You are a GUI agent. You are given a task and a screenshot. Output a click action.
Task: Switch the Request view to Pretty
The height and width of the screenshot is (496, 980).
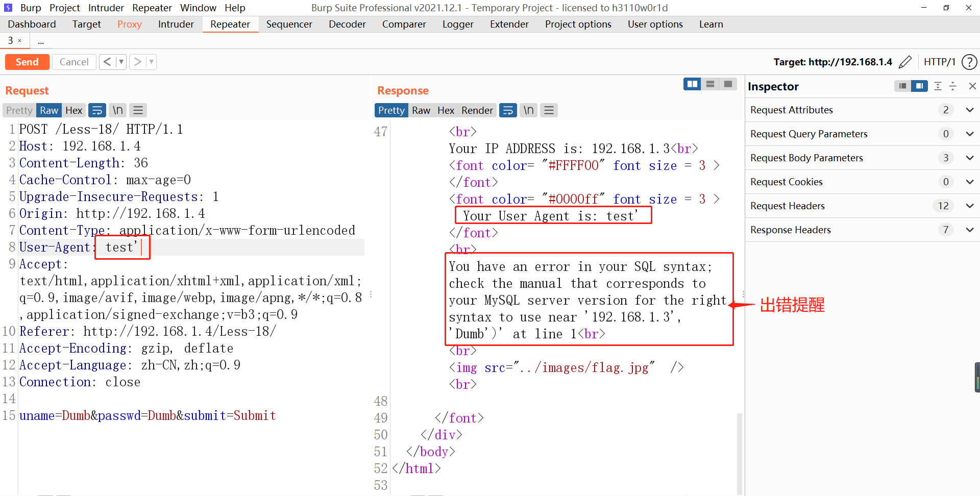(19, 110)
